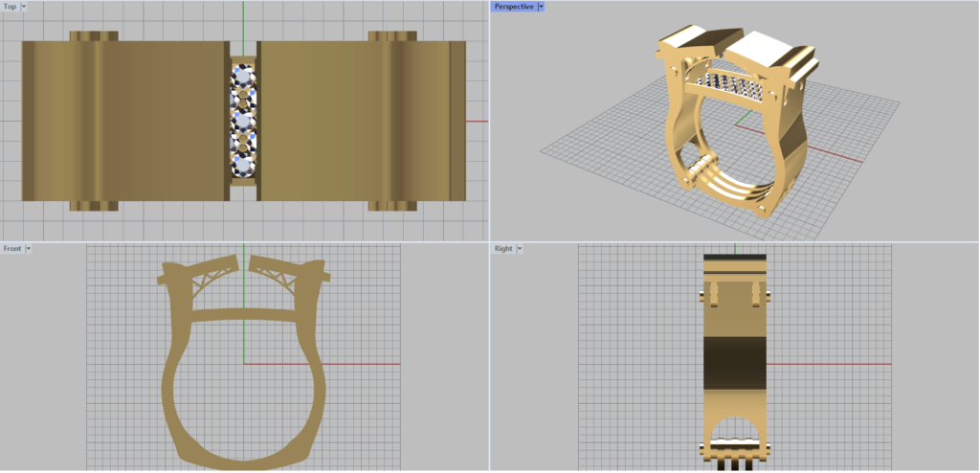The image size is (980, 473).
Task: Click the green Y-axis line in Top viewport
Action: (x=243, y=19)
